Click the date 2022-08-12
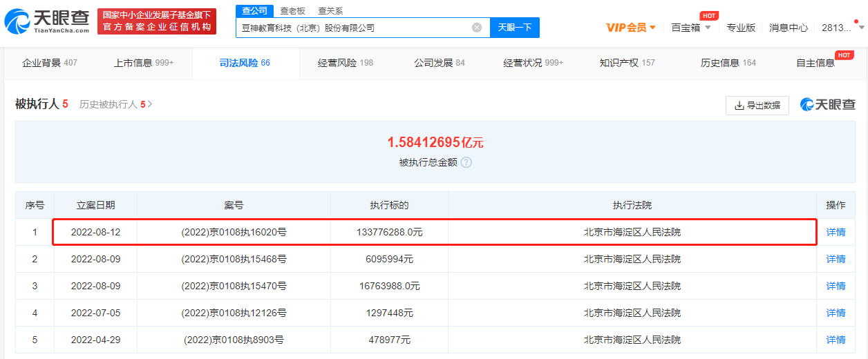868x359 pixels. pos(95,232)
